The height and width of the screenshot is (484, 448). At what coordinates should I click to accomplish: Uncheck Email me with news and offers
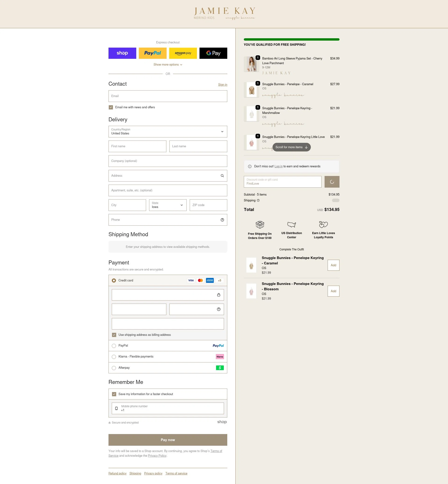coord(111,107)
